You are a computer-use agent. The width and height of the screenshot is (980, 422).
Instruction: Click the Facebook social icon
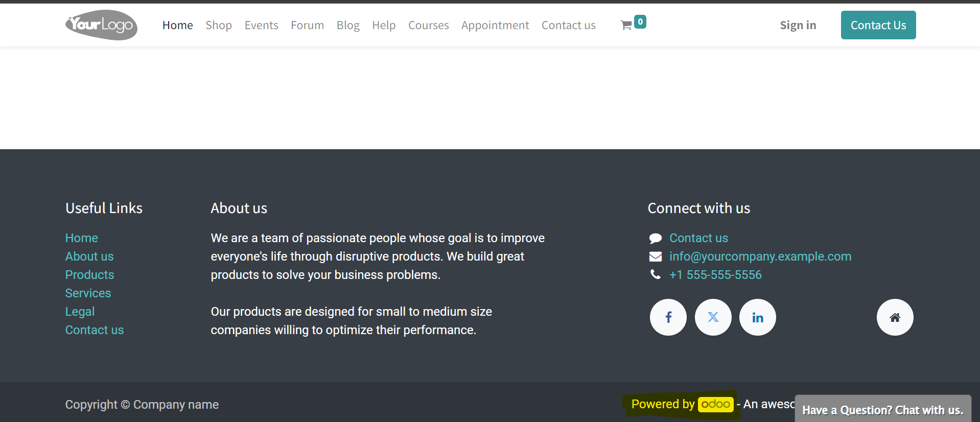[x=668, y=317]
